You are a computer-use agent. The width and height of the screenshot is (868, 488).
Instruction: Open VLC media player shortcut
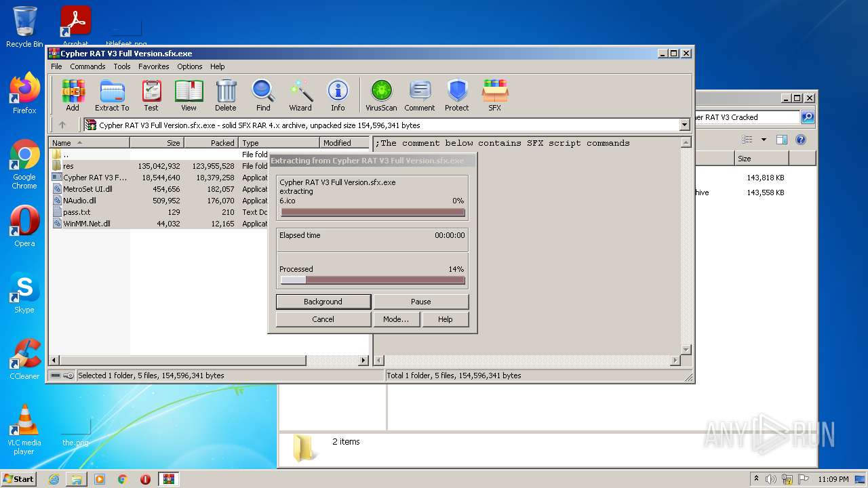pos(24,429)
